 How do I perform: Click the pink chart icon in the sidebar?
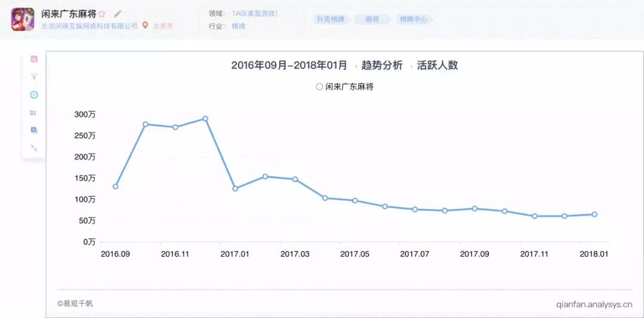click(34, 59)
